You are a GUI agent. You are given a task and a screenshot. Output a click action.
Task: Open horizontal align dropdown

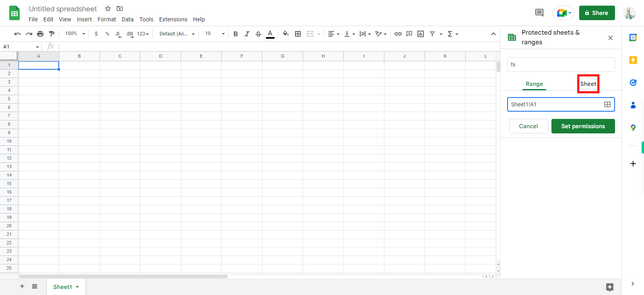334,34
